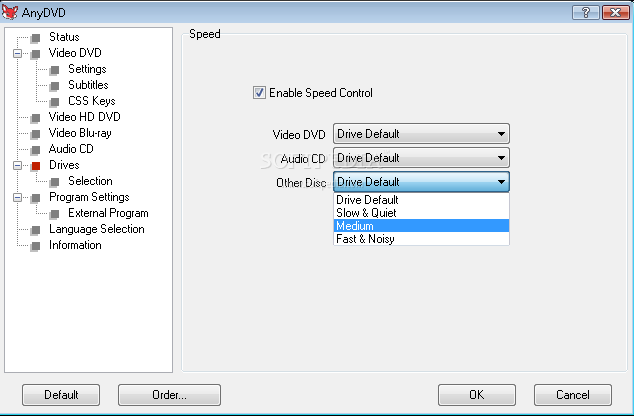This screenshot has width=634, height=416.
Task: Click the Video Blu-ray item icon
Action: pyautogui.click(x=36, y=134)
